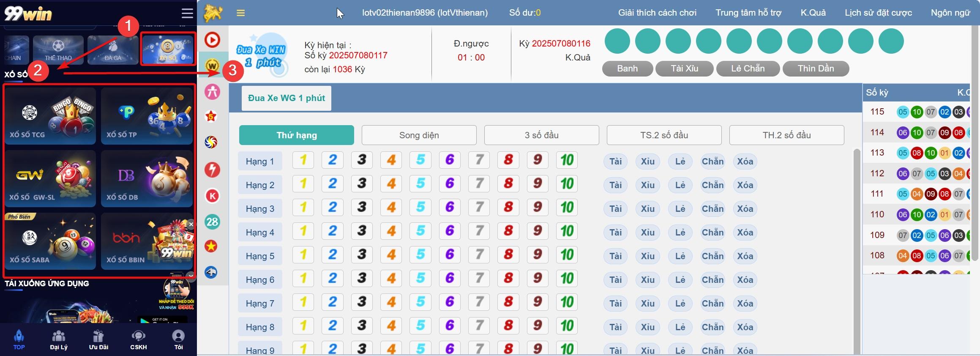Select the Thể Thao category tile
This screenshot has height=356, width=980.
(x=58, y=49)
